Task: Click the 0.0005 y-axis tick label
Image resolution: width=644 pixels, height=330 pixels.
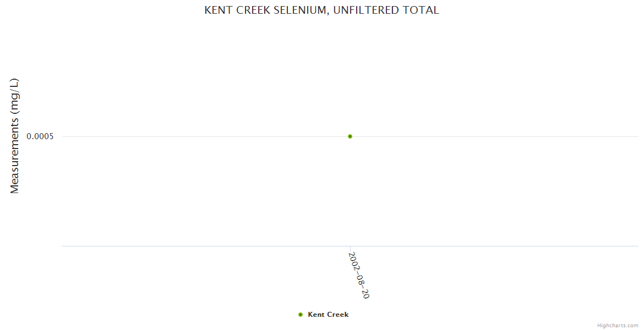Action: click(x=40, y=136)
